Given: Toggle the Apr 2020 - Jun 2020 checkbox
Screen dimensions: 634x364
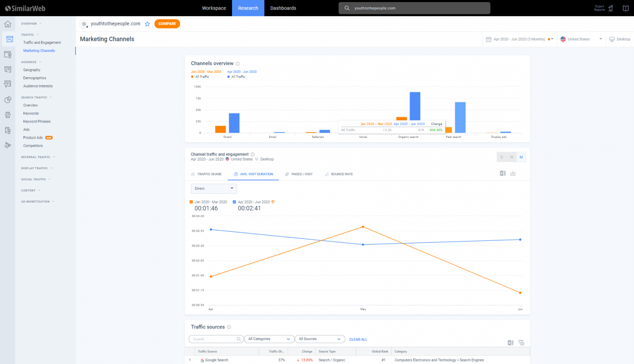Looking at the screenshot, I should (x=234, y=202).
